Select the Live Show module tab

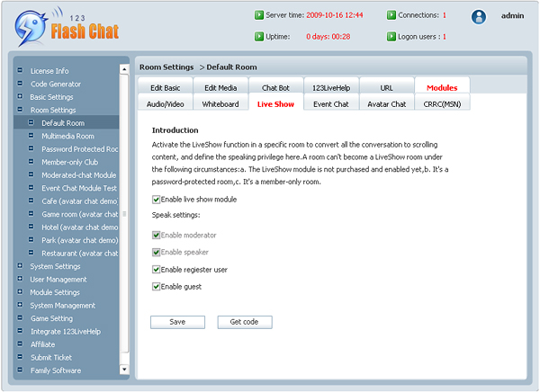(276, 102)
